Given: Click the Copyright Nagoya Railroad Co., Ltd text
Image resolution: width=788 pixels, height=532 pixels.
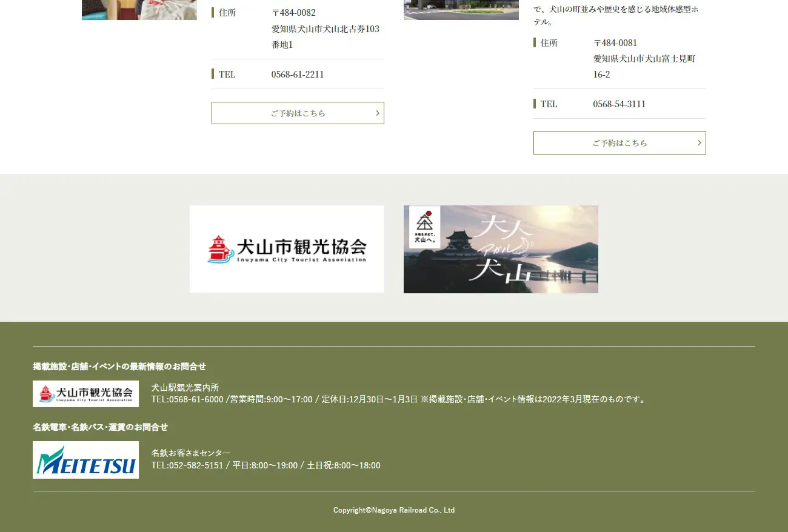Looking at the screenshot, I should pos(394,510).
